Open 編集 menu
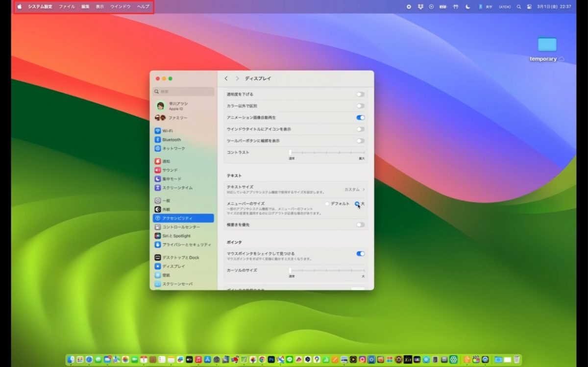The height and width of the screenshot is (367, 588). pyautogui.click(x=86, y=7)
